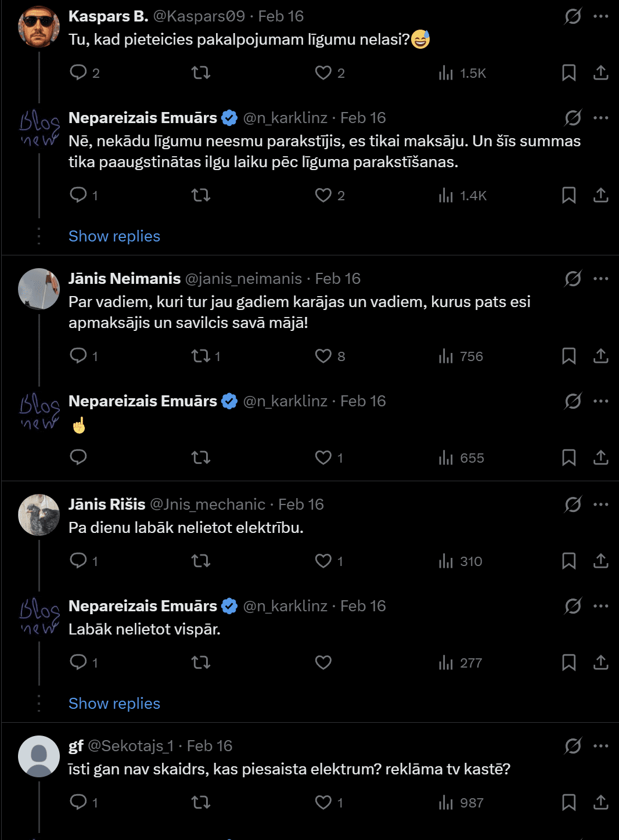Show replies under the 'Nē, nekādu līgumu' tweet
This screenshot has height=840, width=619.
point(114,236)
